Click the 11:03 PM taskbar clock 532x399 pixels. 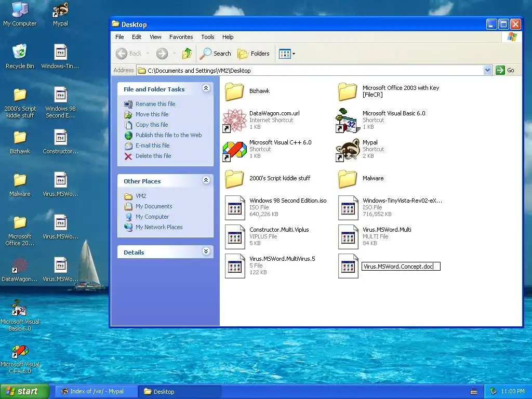click(513, 391)
